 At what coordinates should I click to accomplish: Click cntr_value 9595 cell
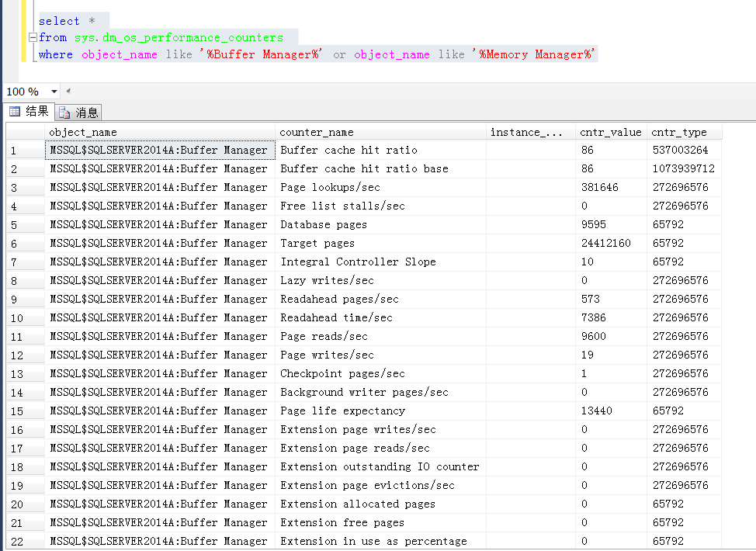[612, 225]
